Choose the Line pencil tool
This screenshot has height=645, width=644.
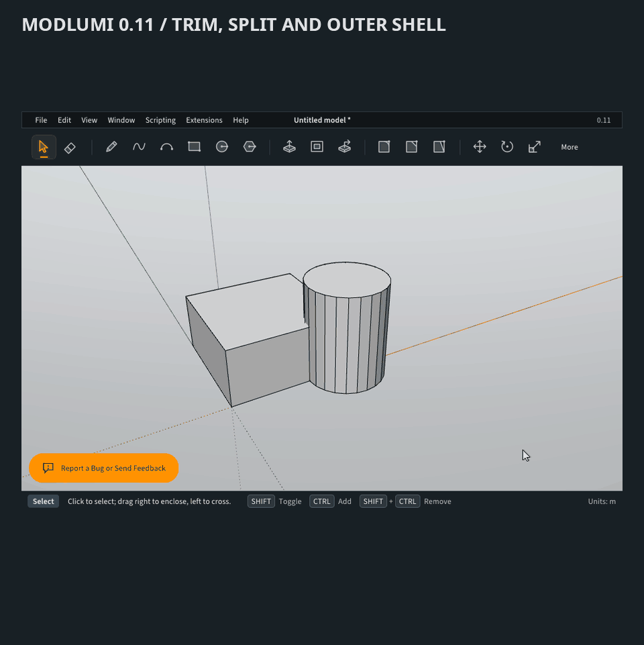[111, 147]
